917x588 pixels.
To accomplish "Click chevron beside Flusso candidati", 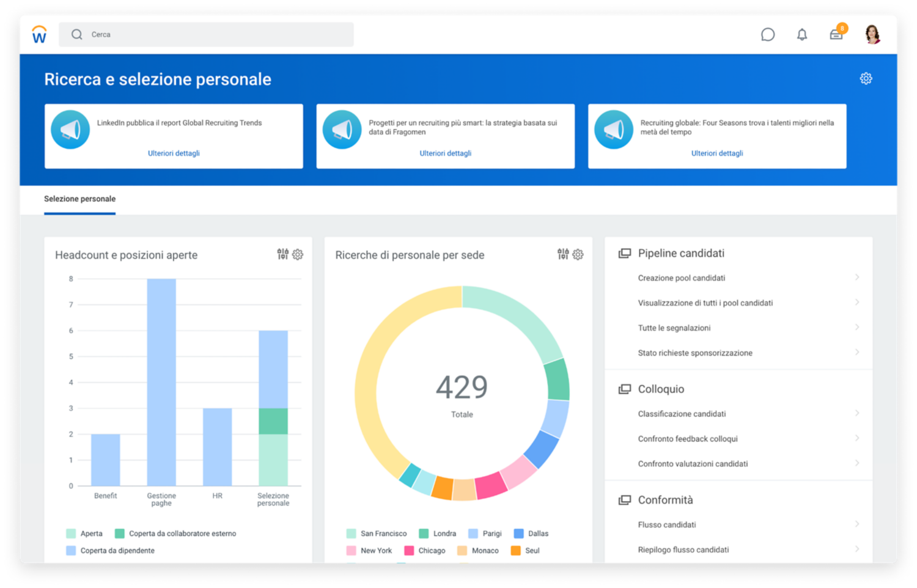I will [x=857, y=524].
